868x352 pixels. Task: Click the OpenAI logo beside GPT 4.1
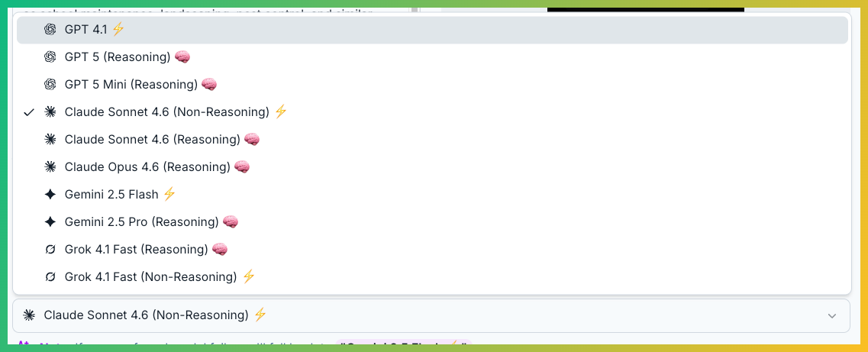[50, 30]
